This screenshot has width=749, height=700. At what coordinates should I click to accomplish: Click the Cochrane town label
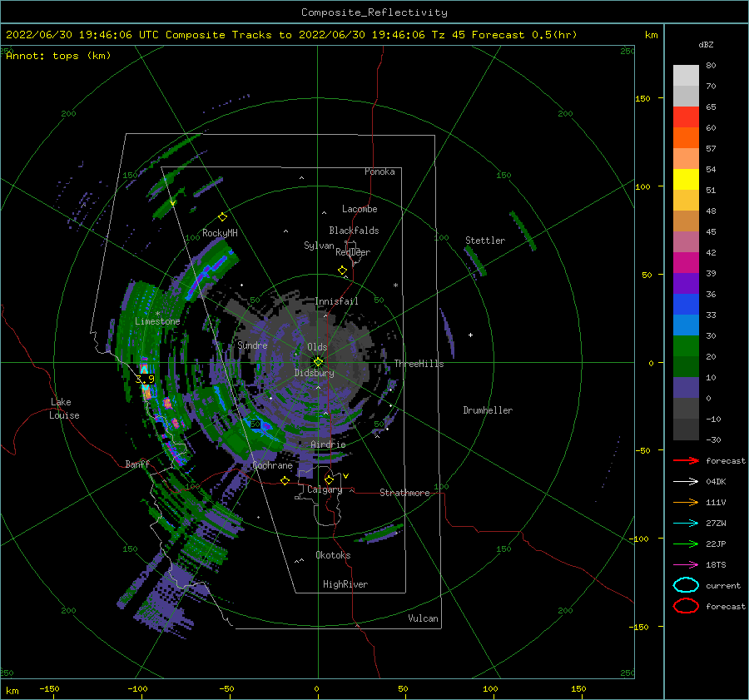[272, 465]
